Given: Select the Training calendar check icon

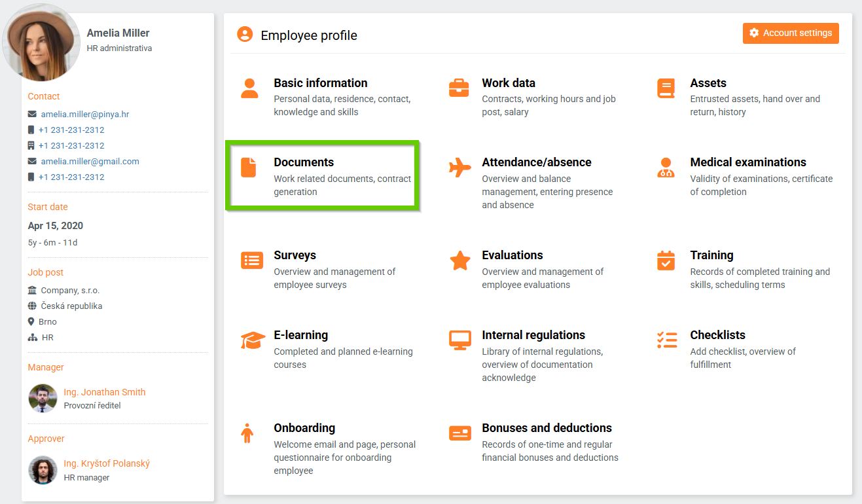Looking at the screenshot, I should pyautogui.click(x=666, y=261).
